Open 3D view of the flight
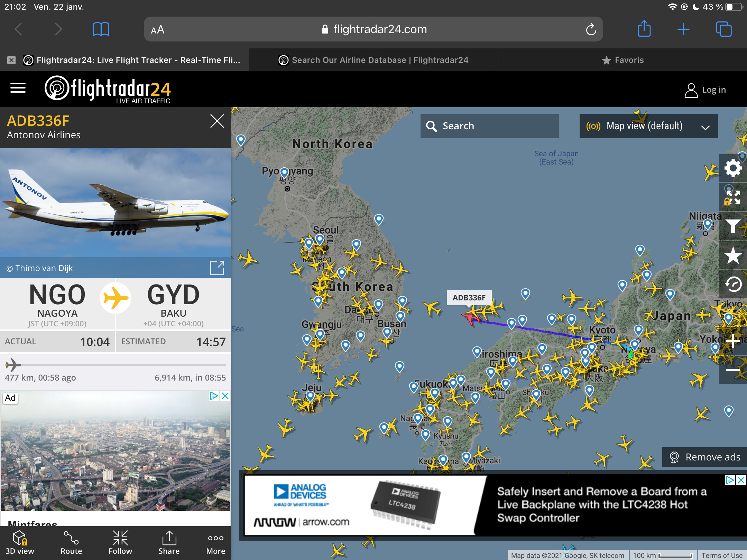 [20, 543]
